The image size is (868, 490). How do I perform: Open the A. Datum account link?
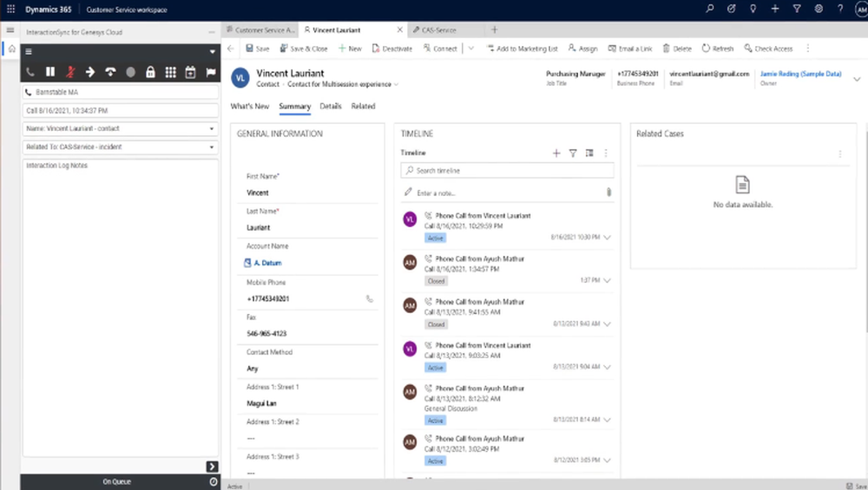(x=268, y=263)
